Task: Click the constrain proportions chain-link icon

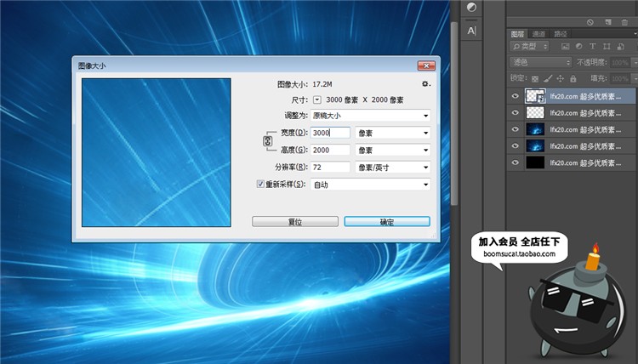Action: click(268, 141)
